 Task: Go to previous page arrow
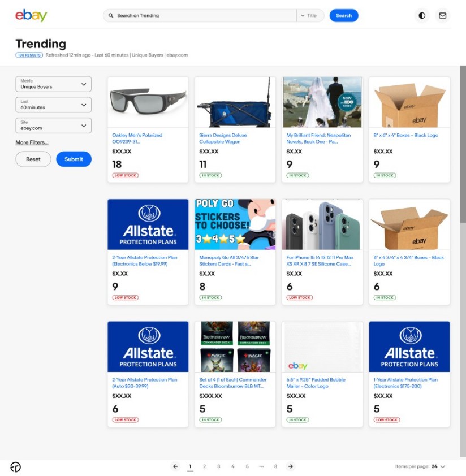click(x=175, y=466)
